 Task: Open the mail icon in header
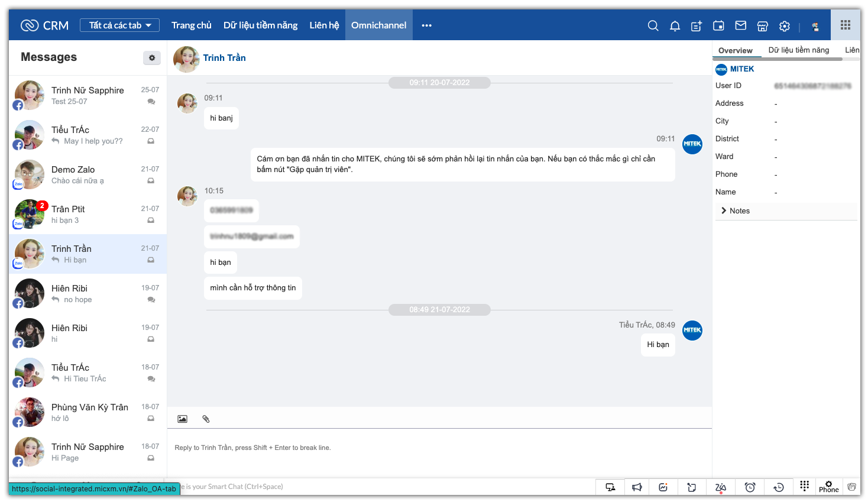(x=740, y=25)
